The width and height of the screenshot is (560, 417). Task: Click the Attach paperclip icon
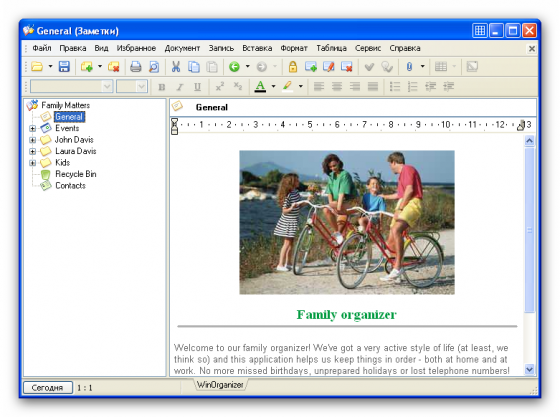pyautogui.click(x=410, y=67)
